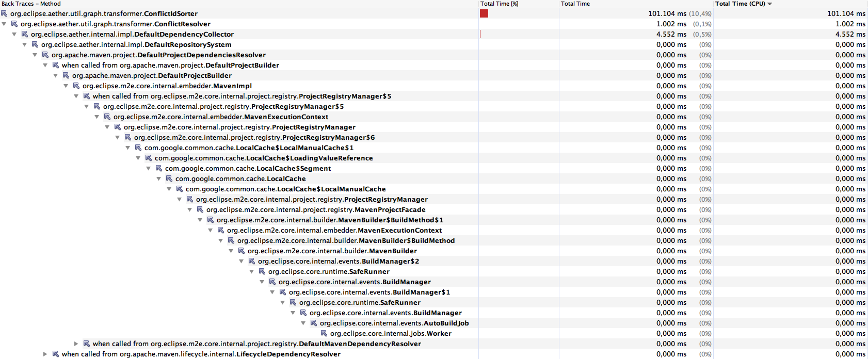The height and width of the screenshot is (359, 868).
Task: Sort by 'Total Time [%]' column header
Action: pyautogui.click(x=500, y=4)
